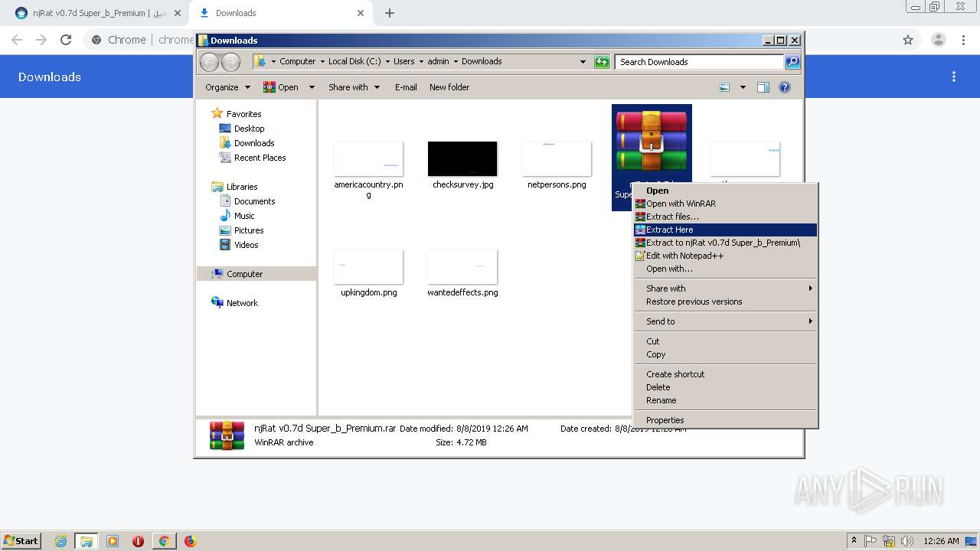Screen dimensions: 980x551
Task: Open a new Chrome tab
Action: point(390,13)
